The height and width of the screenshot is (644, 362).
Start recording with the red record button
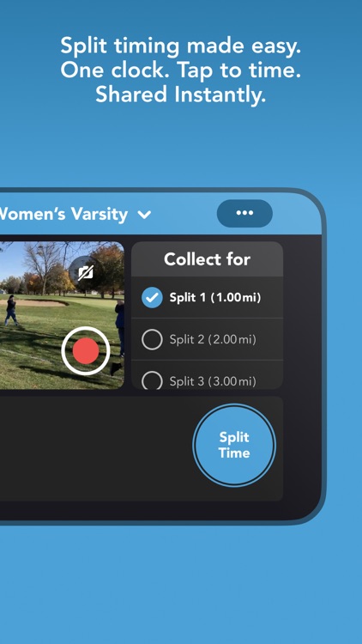pos(86,350)
